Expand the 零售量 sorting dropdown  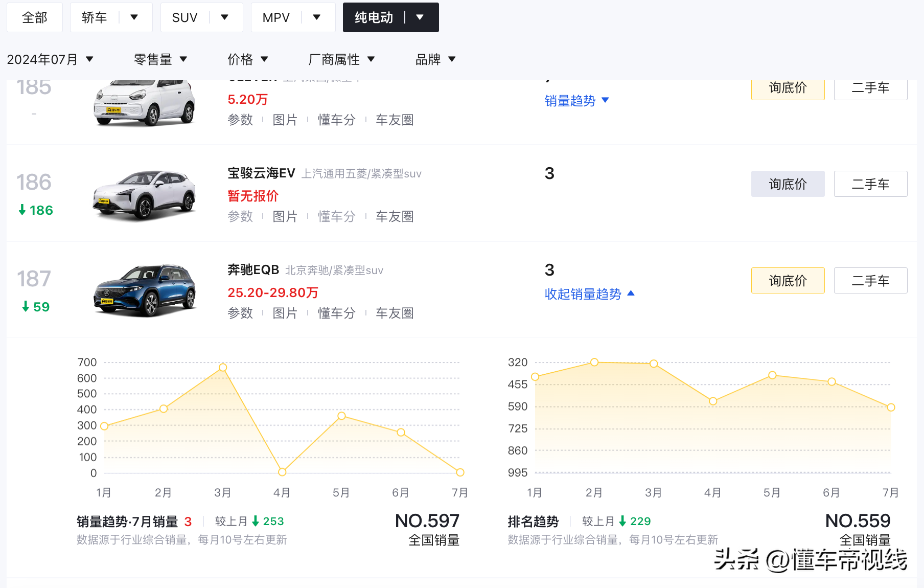[x=160, y=59]
